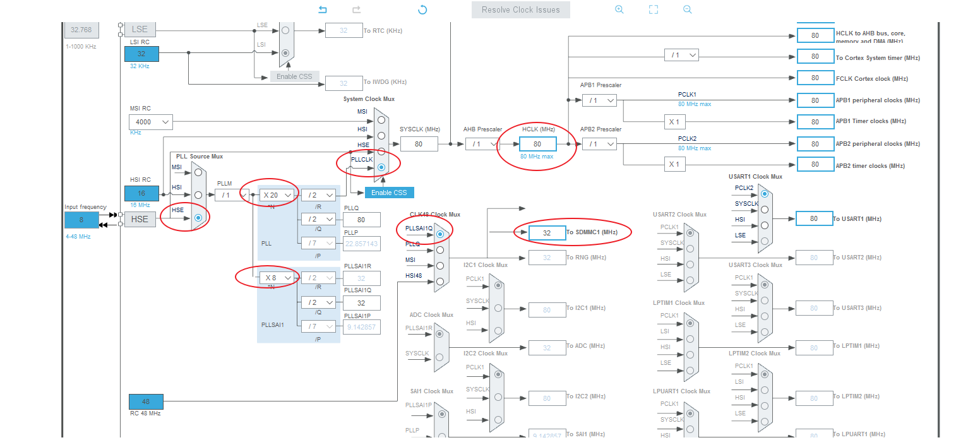This screenshot has width=980, height=440.
Task: Open the AHB Prescaler dropdown
Action: pos(482,144)
